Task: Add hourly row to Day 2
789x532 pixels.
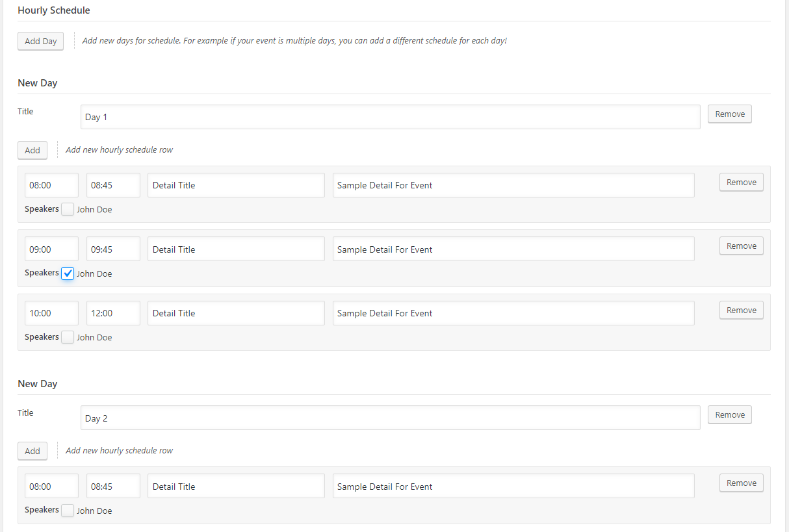Action: point(32,451)
